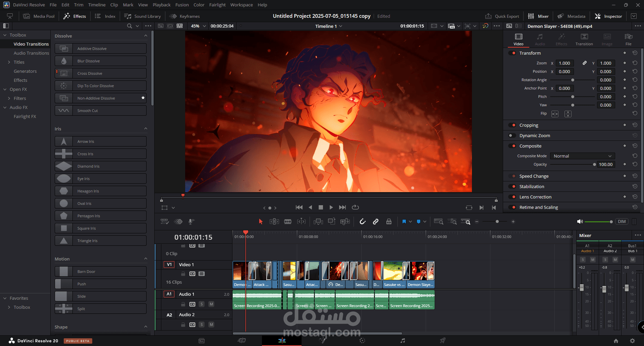Mute the Audio 2 track
This screenshot has width=644, height=346.
[211, 325]
